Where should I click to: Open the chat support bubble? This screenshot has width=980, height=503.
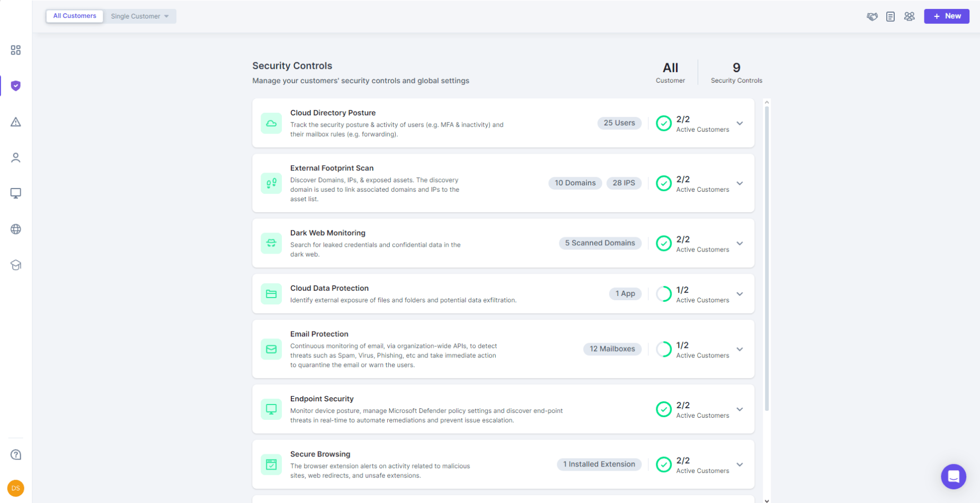tap(953, 477)
